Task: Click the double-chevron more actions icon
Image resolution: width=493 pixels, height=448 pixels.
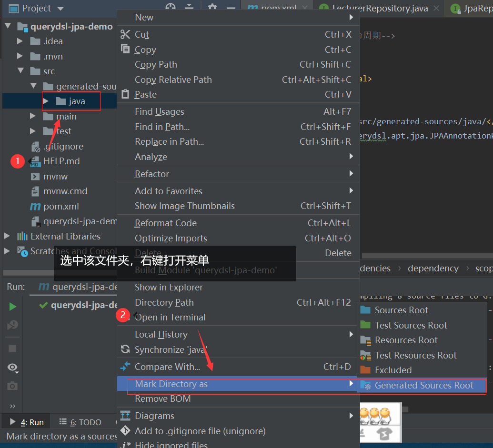Action: [12, 406]
